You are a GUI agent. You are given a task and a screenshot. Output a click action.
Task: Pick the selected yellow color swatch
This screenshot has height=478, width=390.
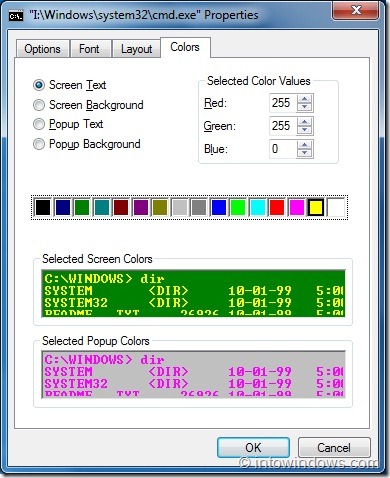click(316, 207)
